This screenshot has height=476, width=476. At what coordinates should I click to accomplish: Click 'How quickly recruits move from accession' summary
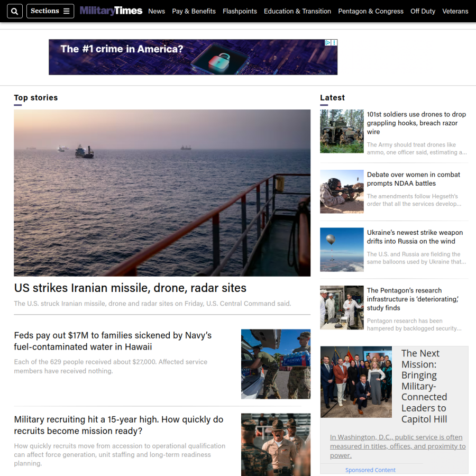coord(120,455)
